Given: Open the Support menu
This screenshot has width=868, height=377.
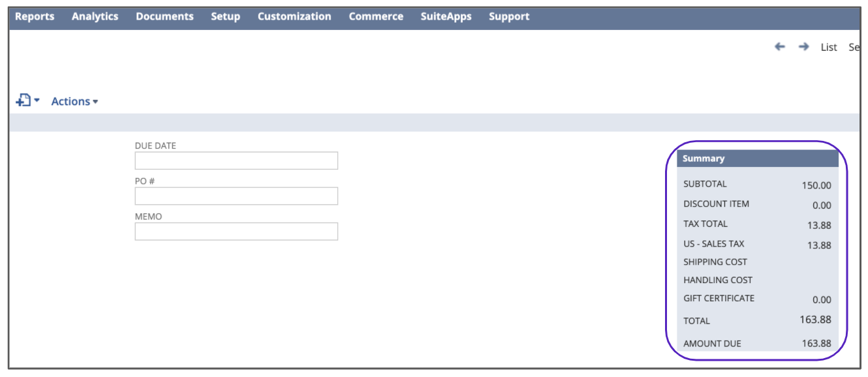Looking at the screenshot, I should 509,17.
